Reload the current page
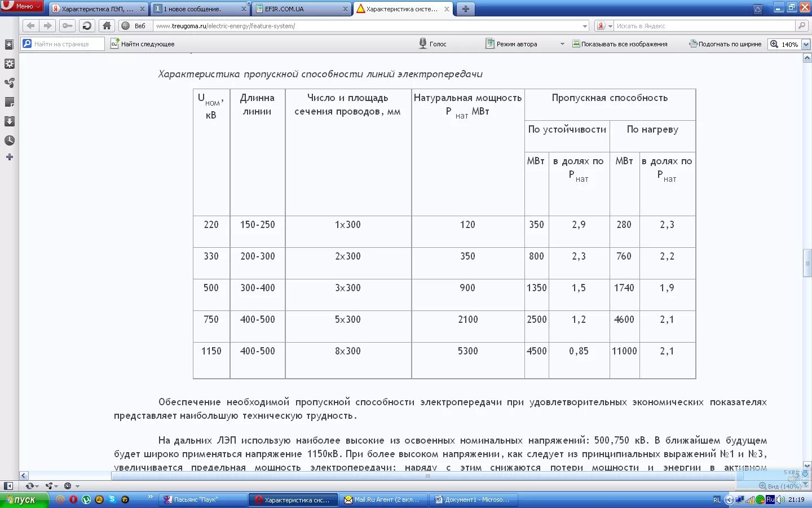812x508 pixels. (x=87, y=25)
